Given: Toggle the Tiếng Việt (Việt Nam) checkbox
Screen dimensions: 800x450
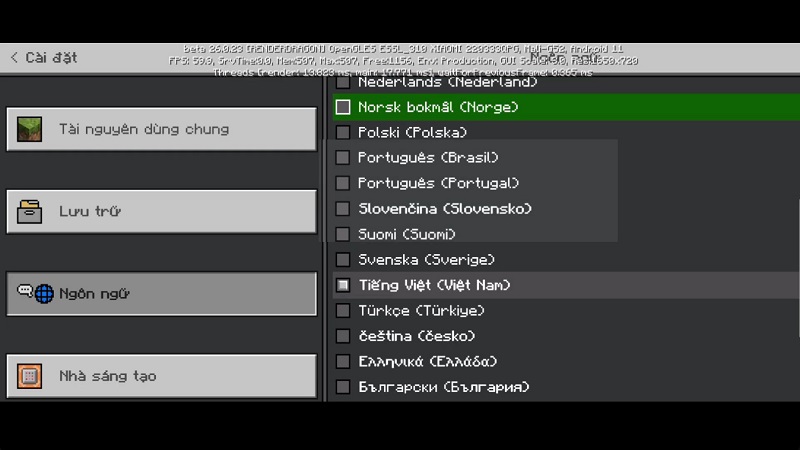Looking at the screenshot, I should pos(343,285).
